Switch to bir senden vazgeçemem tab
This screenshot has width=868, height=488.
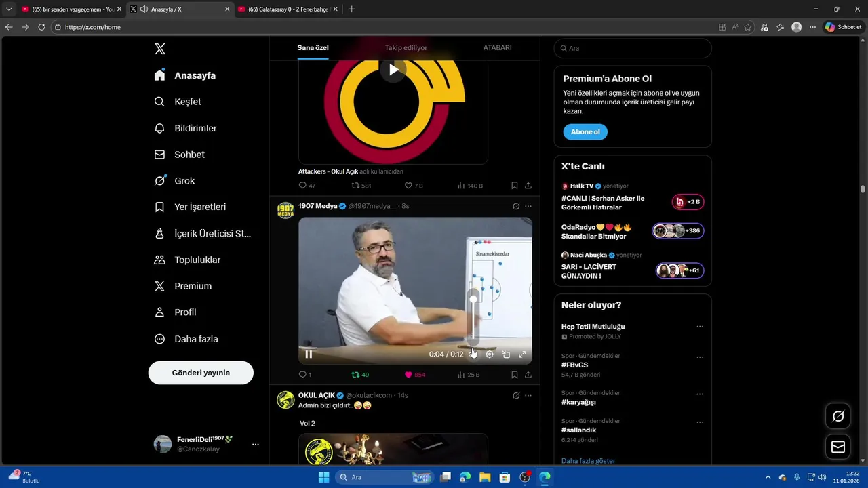[71, 9]
